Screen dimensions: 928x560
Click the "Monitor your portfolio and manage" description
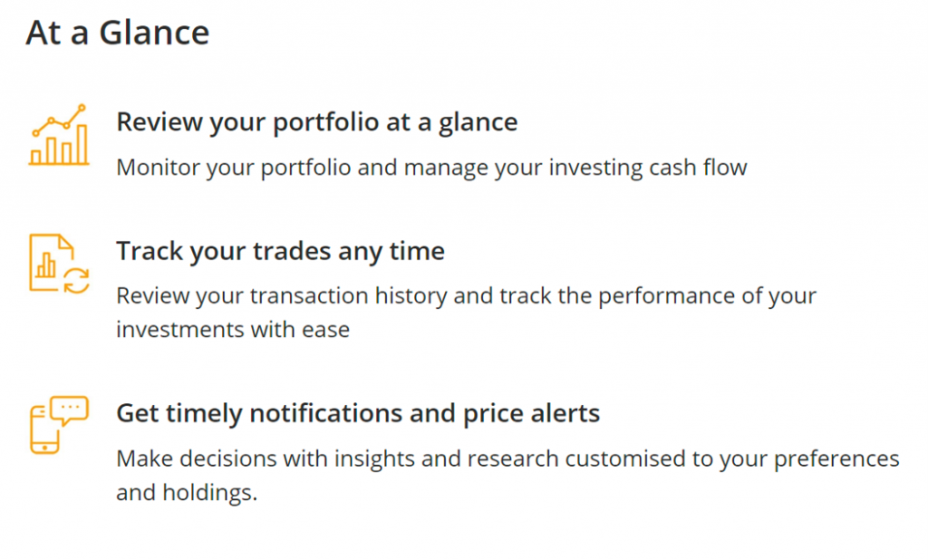(431, 168)
